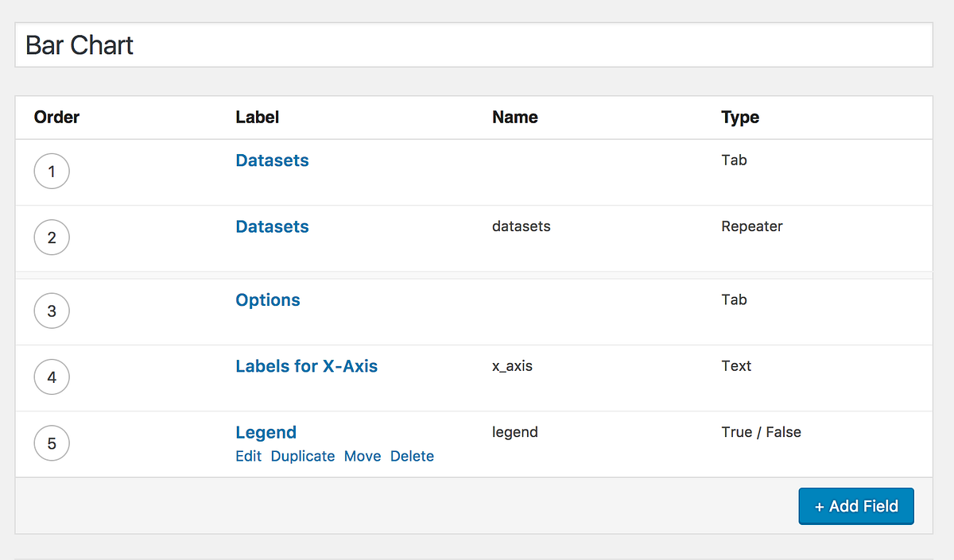This screenshot has width=954, height=560.
Task: Click the order handle for field 1
Action: pyautogui.click(x=52, y=171)
